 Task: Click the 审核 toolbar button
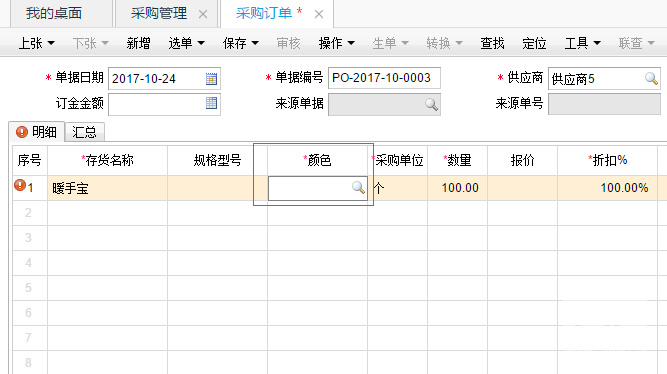click(288, 43)
